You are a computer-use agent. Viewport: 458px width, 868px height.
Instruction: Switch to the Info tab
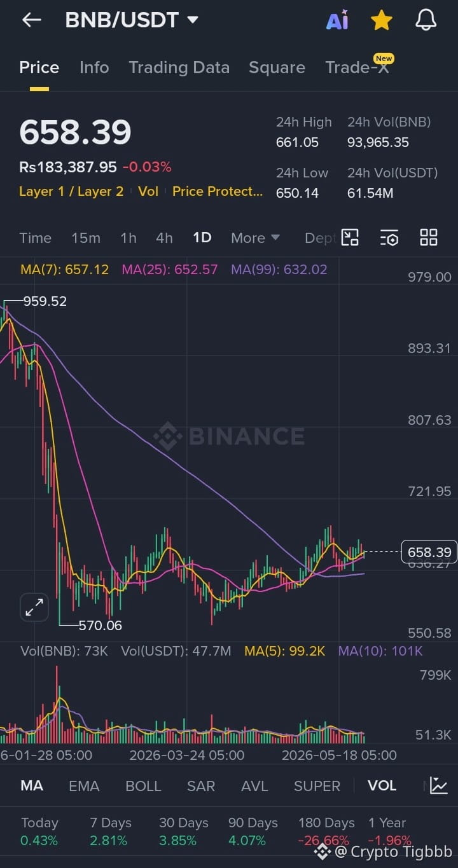click(94, 67)
